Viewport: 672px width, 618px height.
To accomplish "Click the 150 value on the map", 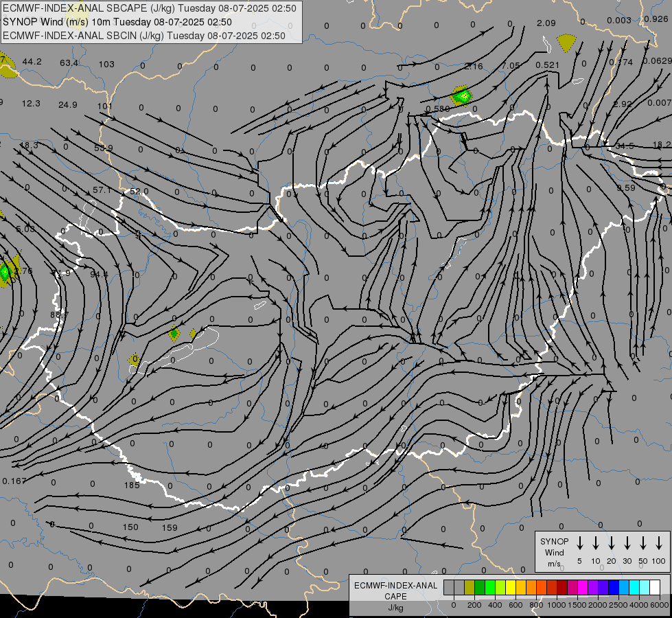I will [x=130, y=527].
